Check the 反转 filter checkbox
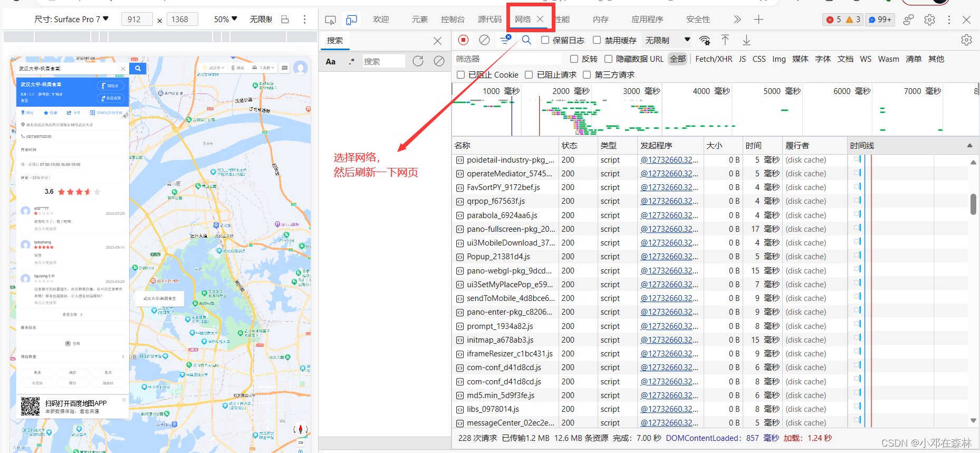This screenshot has width=980, height=453. pyautogui.click(x=574, y=59)
